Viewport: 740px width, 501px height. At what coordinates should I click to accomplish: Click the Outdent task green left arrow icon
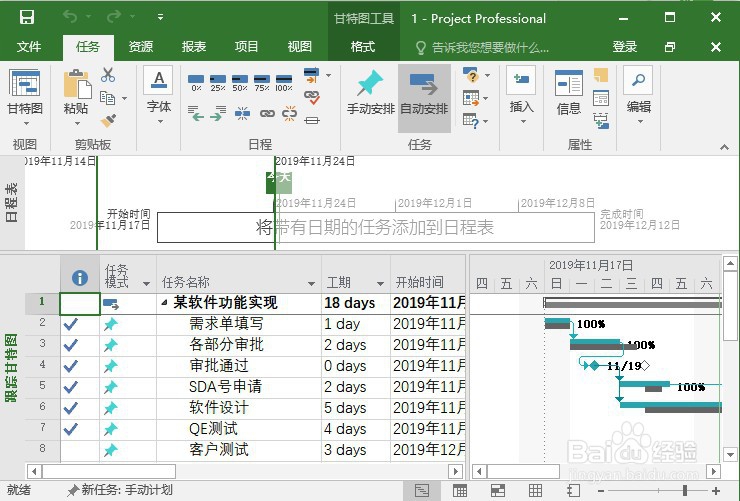(195, 113)
